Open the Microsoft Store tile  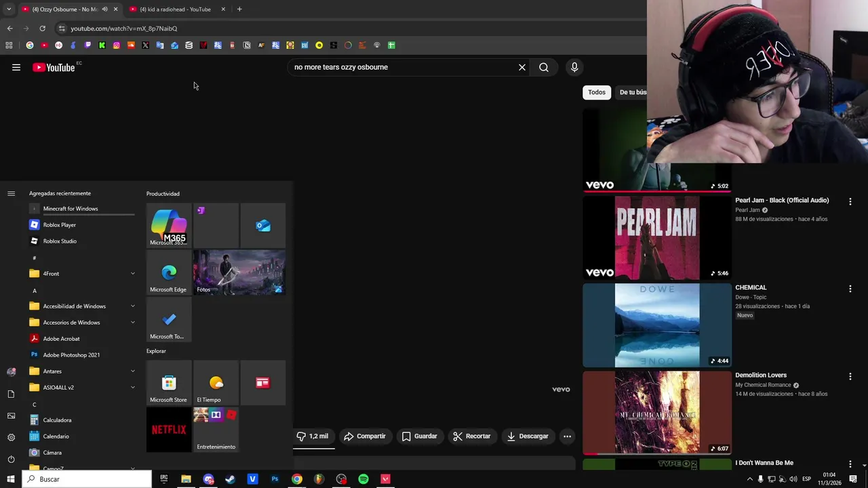pyautogui.click(x=169, y=382)
